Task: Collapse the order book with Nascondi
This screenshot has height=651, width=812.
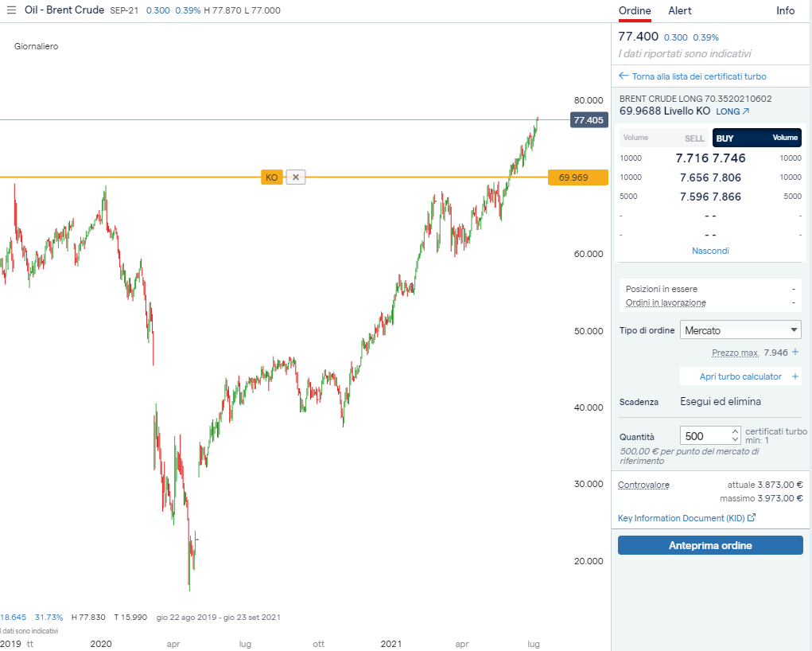Action: (710, 251)
